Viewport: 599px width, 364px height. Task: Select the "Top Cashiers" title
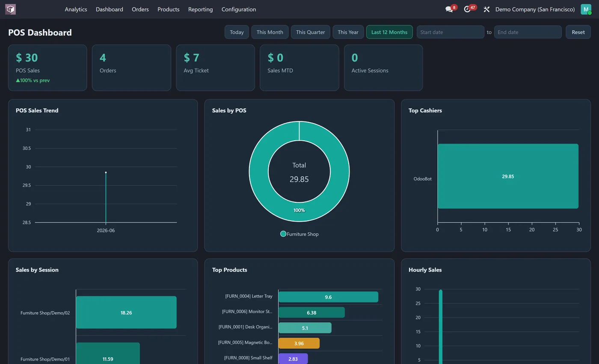point(425,110)
